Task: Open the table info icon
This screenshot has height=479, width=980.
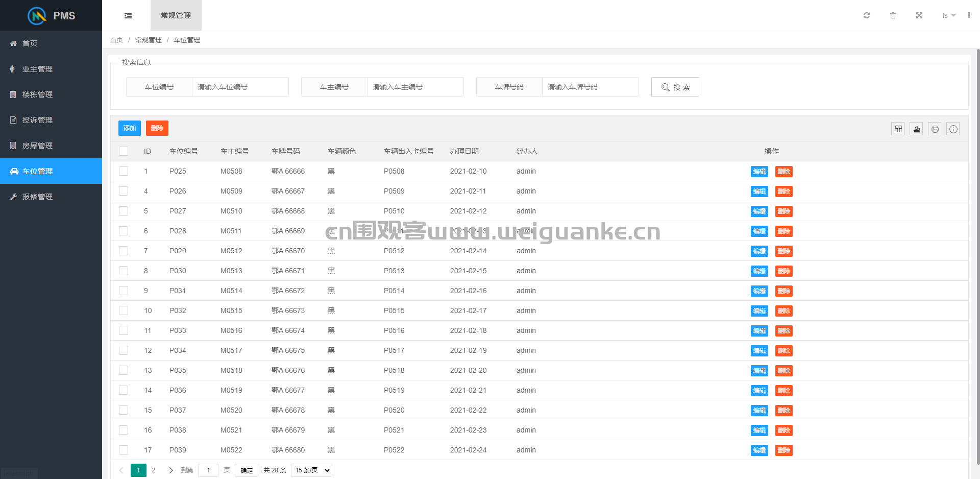Action: click(953, 129)
